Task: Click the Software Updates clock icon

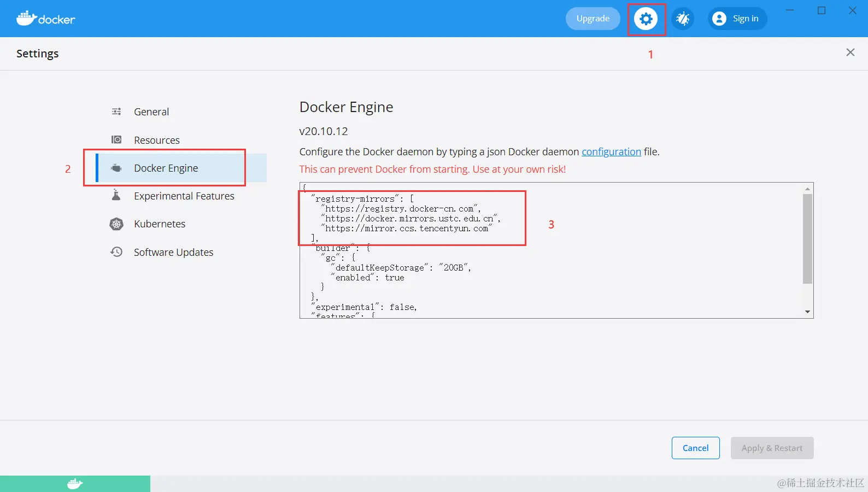Action: (x=116, y=251)
